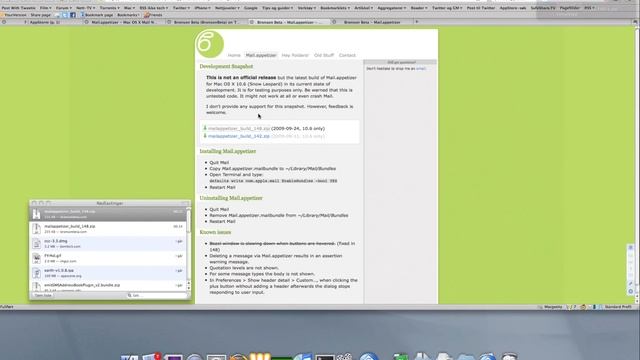Open the Bookmarks toolbar dropdown
The width and height of the screenshot is (640, 360).
click(128, 15)
